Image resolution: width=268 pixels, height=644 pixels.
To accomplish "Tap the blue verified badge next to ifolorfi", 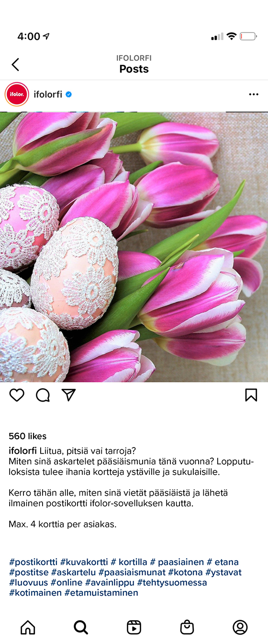I will 69,95.
